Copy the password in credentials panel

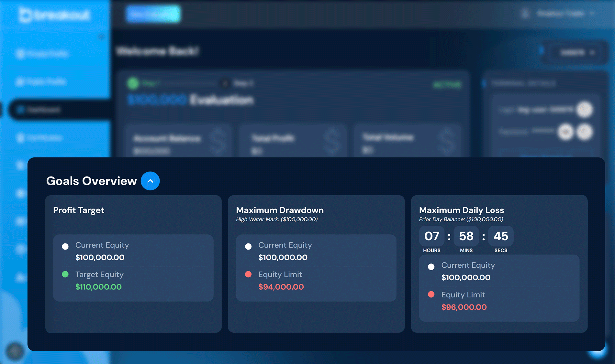coord(585,132)
